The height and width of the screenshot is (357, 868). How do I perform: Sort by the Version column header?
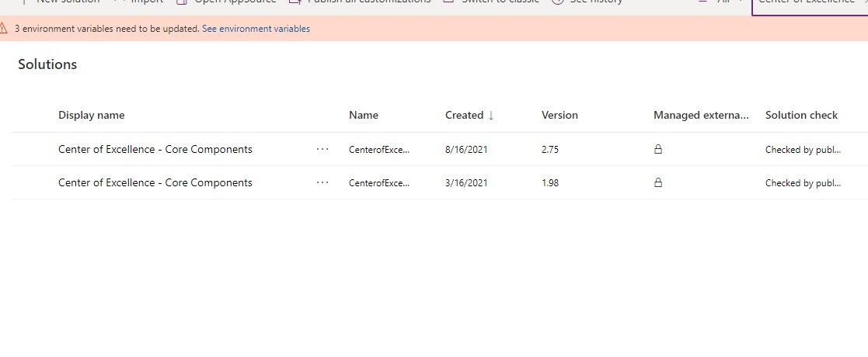[x=559, y=115]
